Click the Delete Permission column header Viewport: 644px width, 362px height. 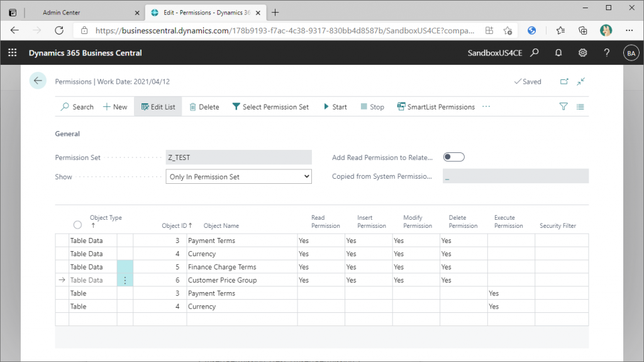463,222
